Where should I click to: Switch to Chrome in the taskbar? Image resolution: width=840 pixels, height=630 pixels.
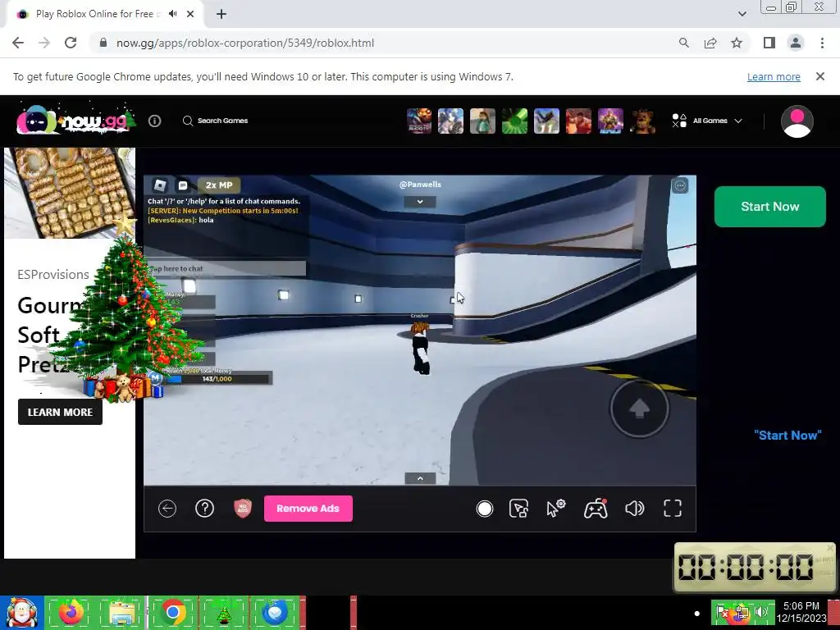coord(173,612)
